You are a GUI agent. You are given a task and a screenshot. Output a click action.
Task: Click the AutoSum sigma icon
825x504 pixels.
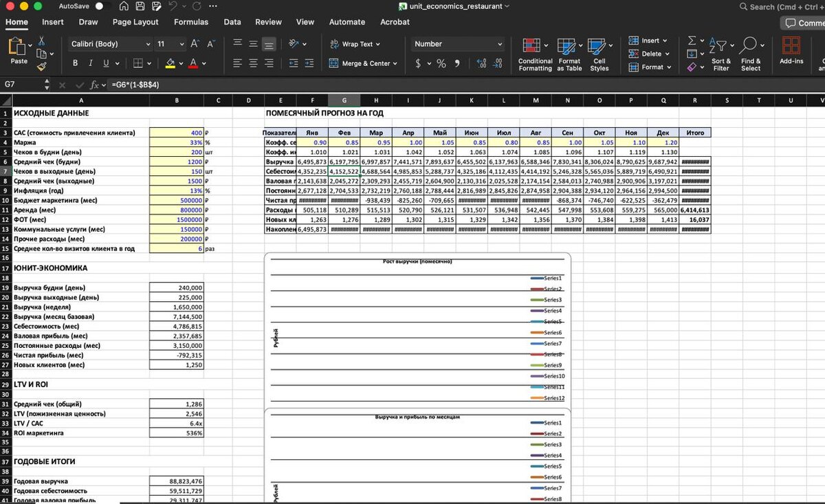point(692,41)
